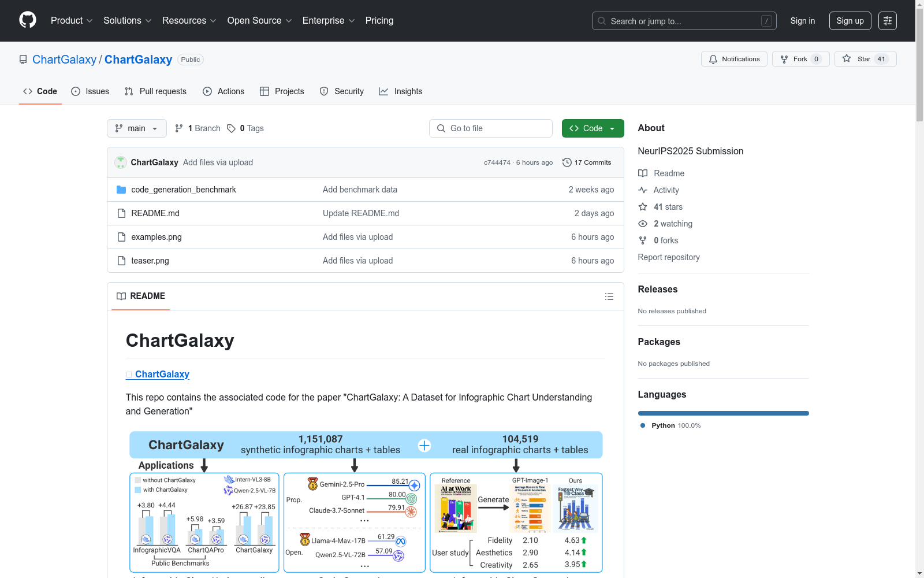Open commit hash c744474
Viewport: 924px width, 578px height.
497,162
